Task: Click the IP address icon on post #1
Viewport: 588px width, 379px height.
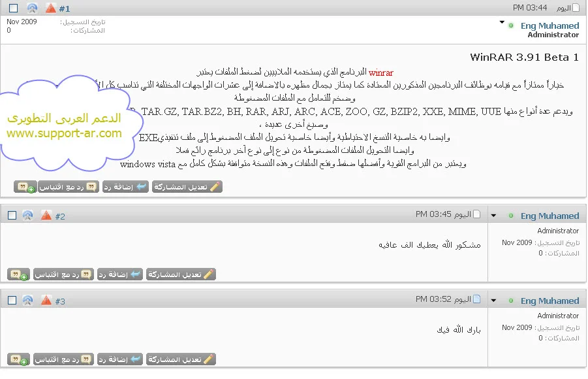Action: click(x=32, y=8)
